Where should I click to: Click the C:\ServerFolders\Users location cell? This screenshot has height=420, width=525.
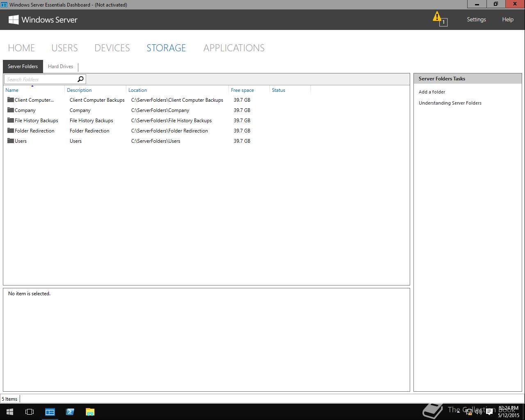(156, 141)
